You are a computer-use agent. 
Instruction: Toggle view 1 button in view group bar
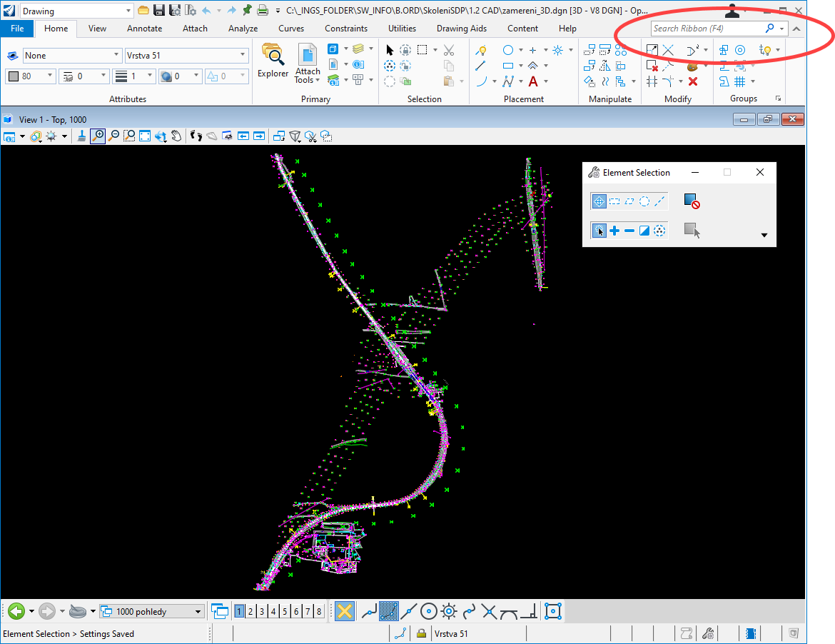coord(239,611)
